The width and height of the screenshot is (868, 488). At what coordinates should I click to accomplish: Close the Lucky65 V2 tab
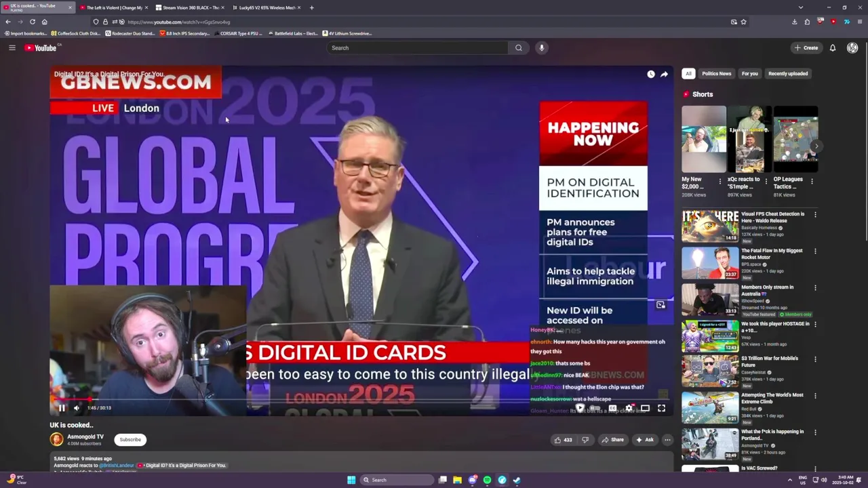(299, 7)
